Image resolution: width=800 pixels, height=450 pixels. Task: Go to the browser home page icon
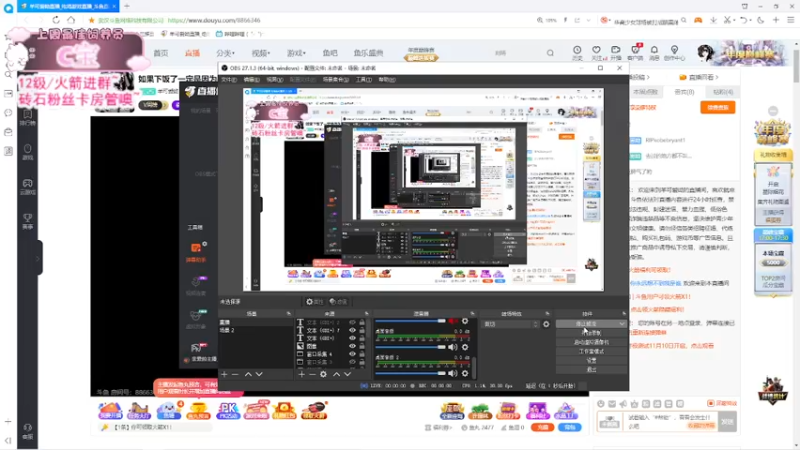pos(71,20)
